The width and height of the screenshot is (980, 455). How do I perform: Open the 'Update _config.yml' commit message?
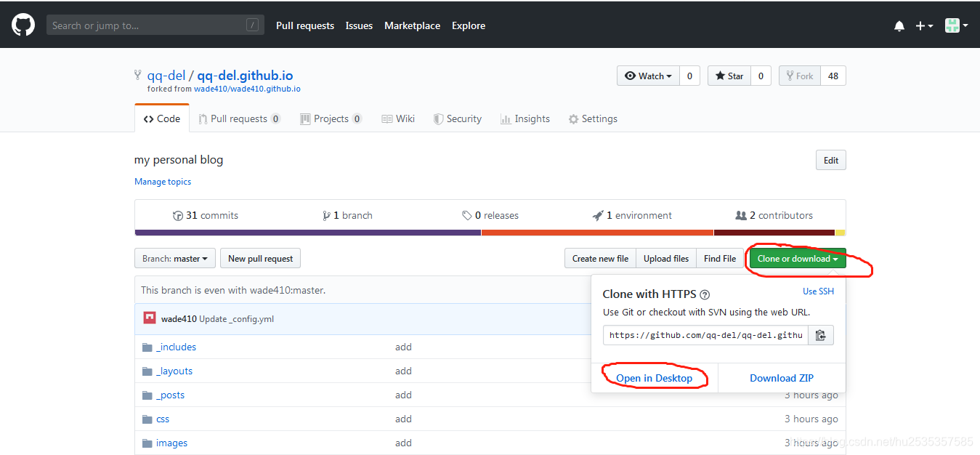tap(237, 319)
